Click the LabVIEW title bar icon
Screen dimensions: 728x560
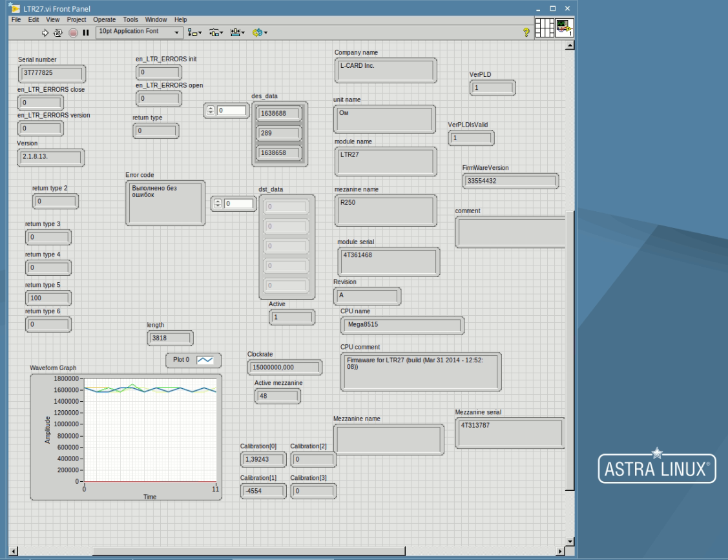(14, 8)
